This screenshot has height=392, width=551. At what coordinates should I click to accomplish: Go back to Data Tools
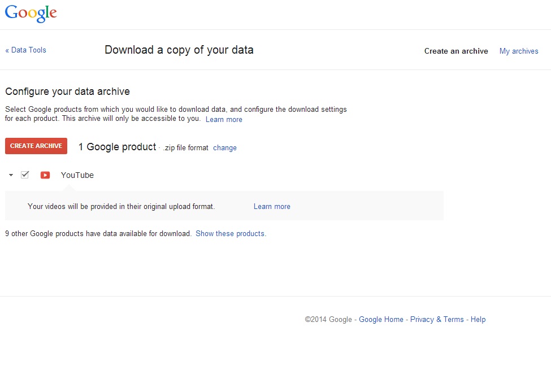click(25, 50)
